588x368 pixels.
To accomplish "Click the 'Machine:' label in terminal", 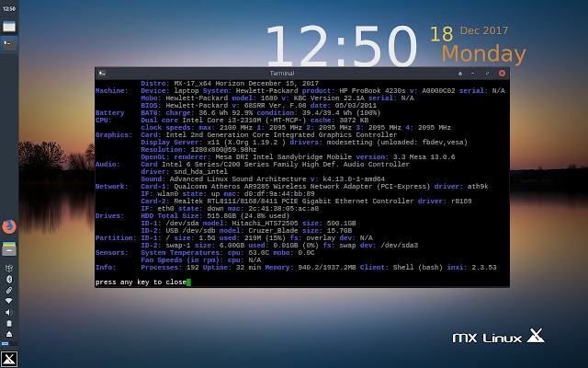I will pos(112,90).
